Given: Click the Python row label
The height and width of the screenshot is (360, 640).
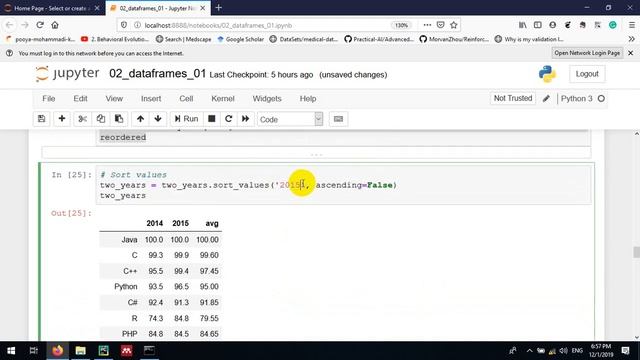Looking at the screenshot, I should 125,287.
